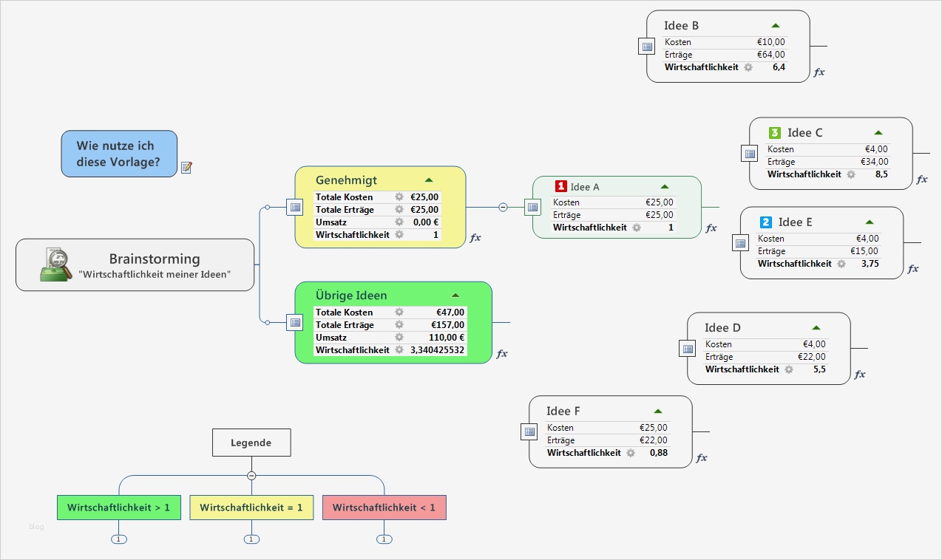Click the gear icon beside Idee D Wirtschaftlichkeit
The width and height of the screenshot is (942, 560).
(x=789, y=369)
